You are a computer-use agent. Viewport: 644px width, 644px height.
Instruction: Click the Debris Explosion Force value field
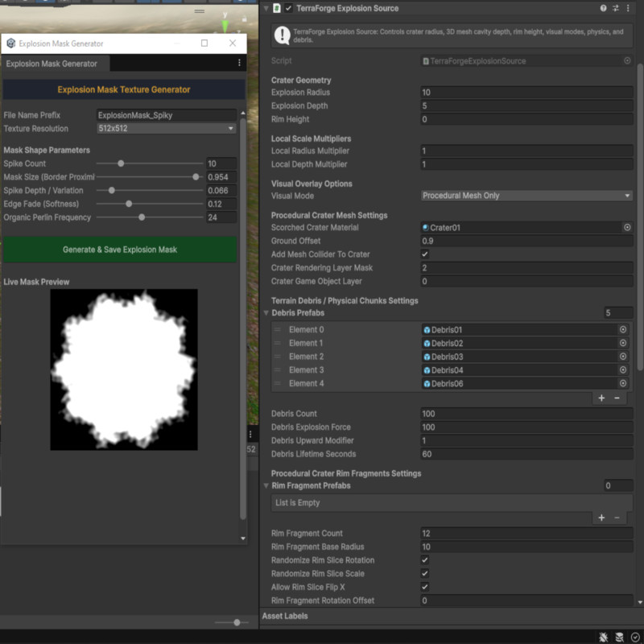coord(526,427)
